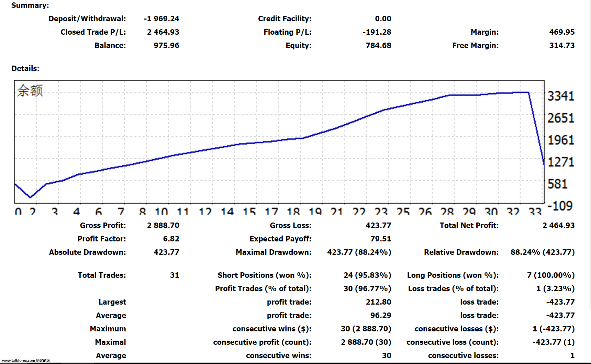Click the 3341 axis label on chart
This screenshot has width=591, height=364.
click(561, 96)
